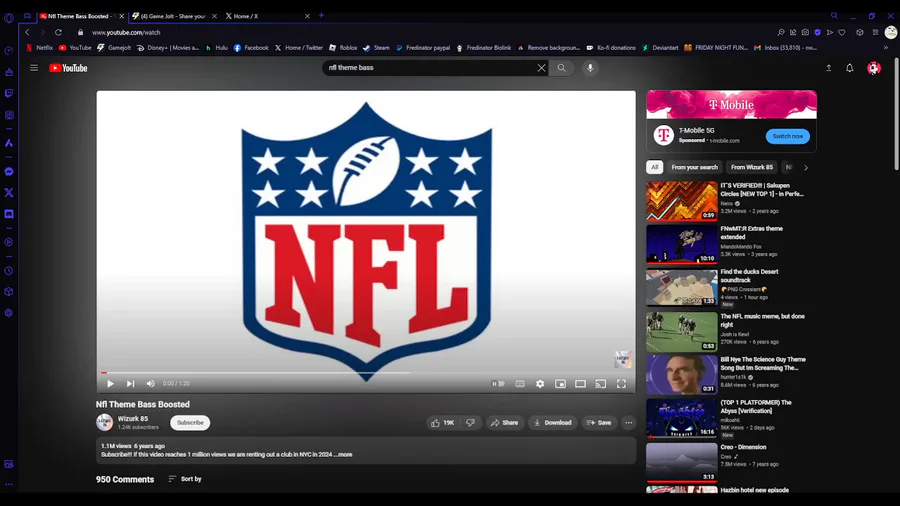Save video to a playlist
The height and width of the screenshot is (506, 900).
[599, 423]
